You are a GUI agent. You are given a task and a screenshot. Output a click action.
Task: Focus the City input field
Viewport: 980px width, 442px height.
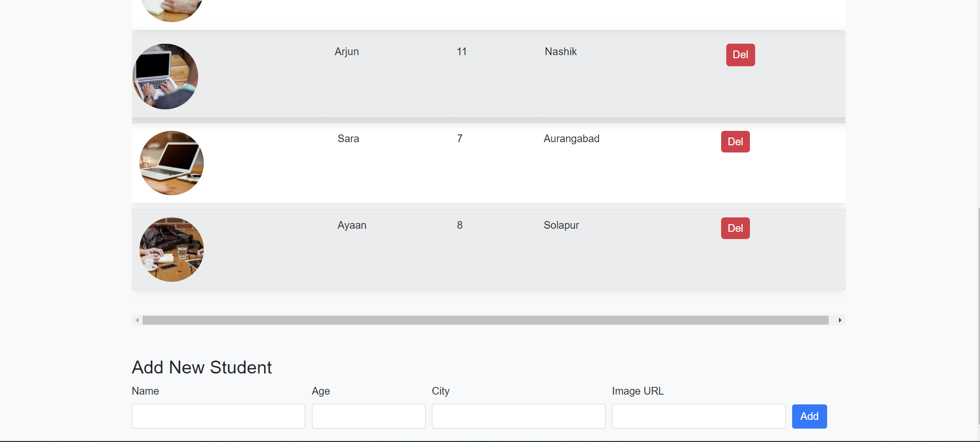[518, 416]
